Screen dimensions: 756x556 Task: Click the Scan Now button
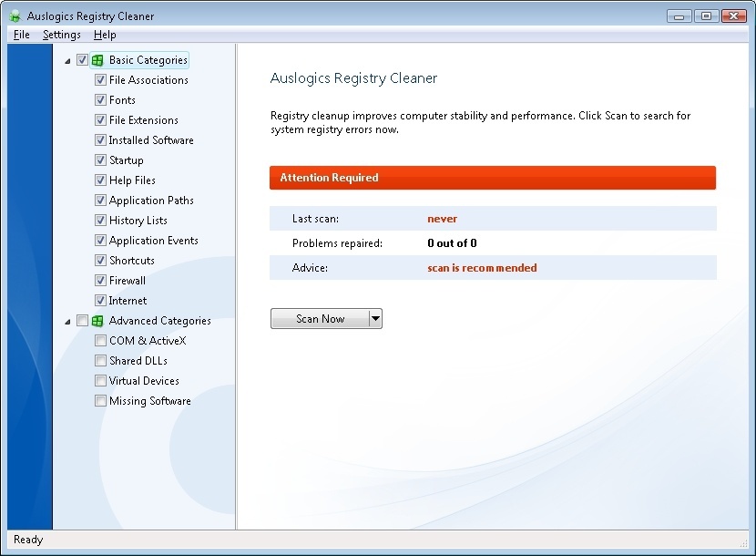point(319,318)
